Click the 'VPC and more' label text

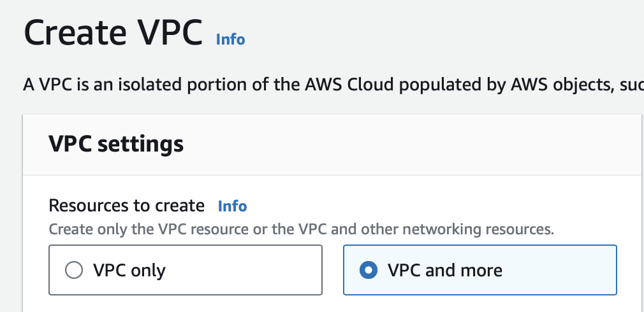click(444, 270)
